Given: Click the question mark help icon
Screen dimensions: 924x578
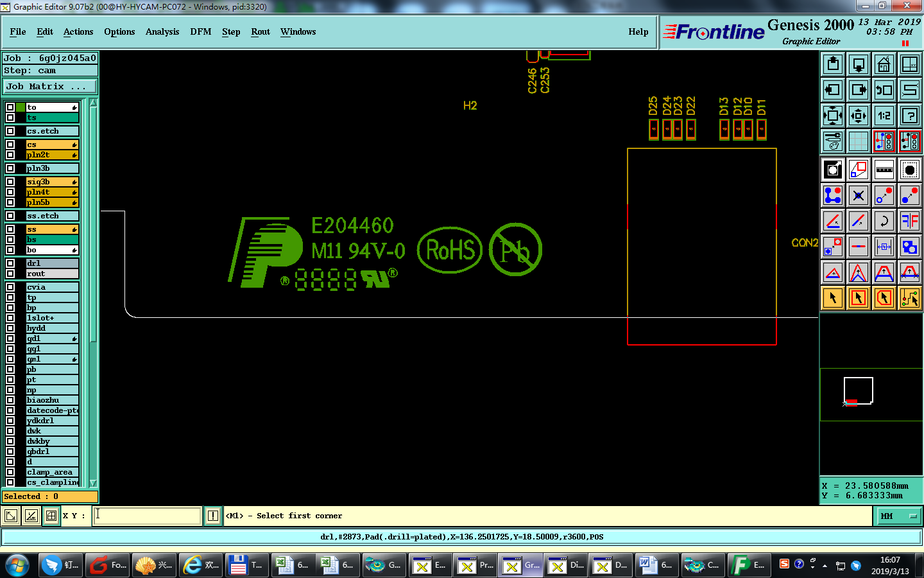Looking at the screenshot, I should pos(910,115).
